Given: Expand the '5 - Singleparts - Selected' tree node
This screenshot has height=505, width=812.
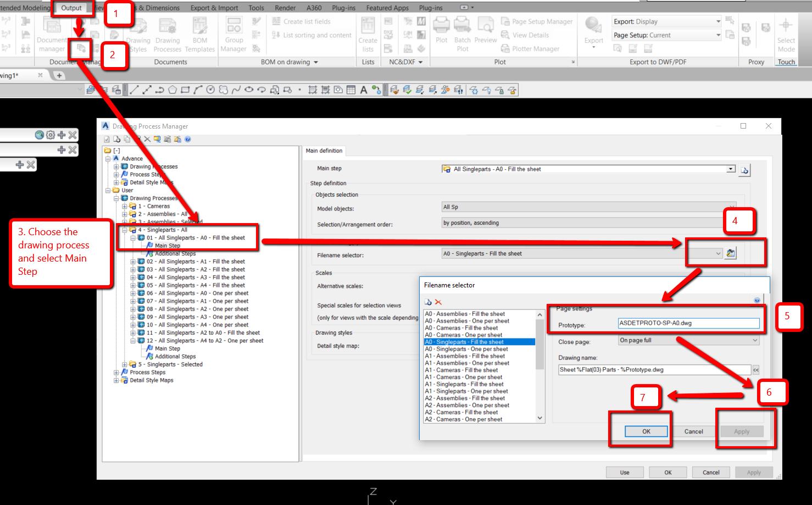Looking at the screenshot, I should [x=124, y=364].
